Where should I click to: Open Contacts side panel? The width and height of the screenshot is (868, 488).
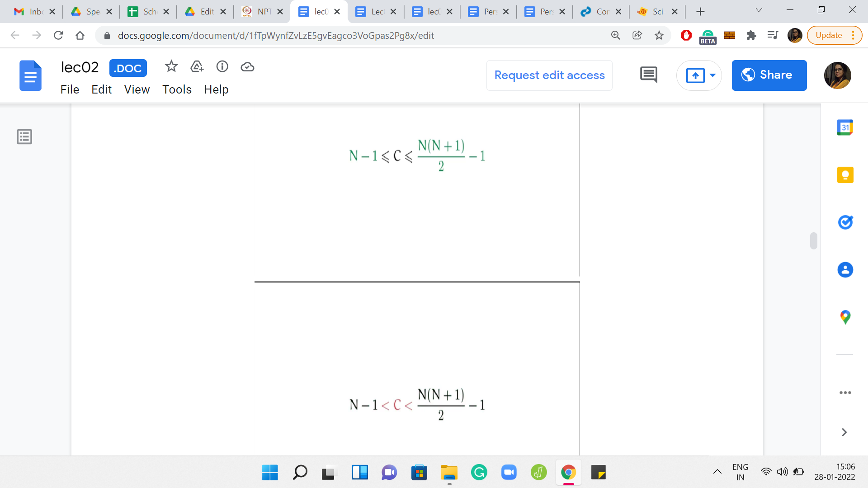pyautogui.click(x=845, y=270)
